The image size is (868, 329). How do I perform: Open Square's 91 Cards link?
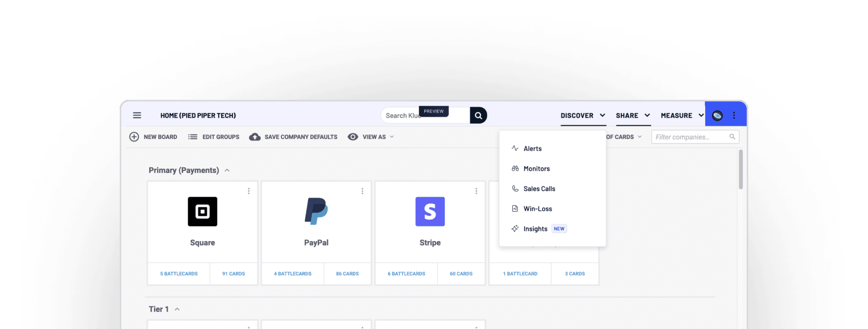coord(234,274)
